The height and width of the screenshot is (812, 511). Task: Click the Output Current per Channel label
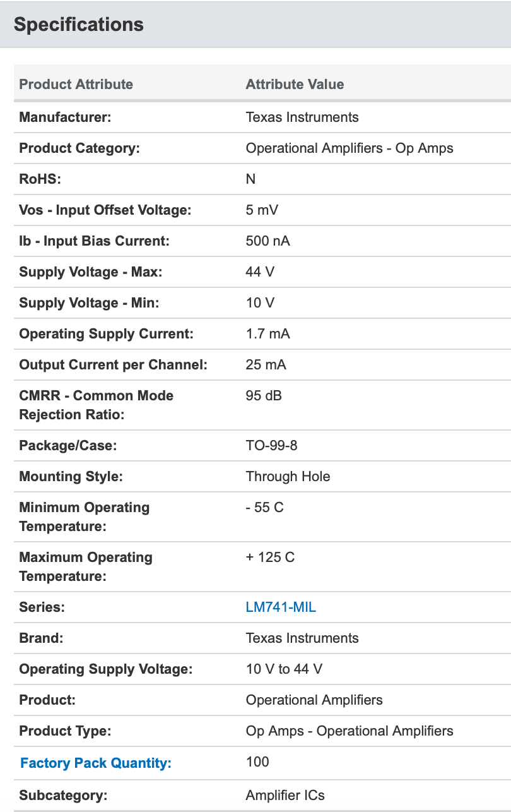114,365
